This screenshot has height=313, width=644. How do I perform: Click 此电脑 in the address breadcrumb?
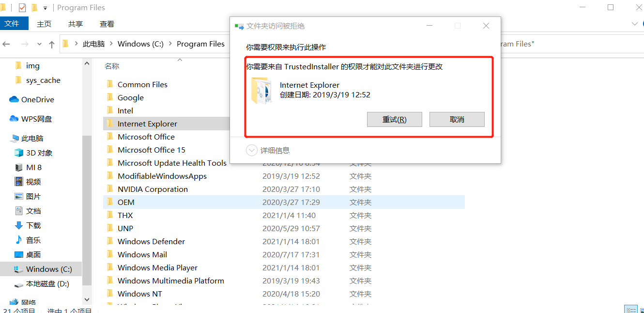coord(93,44)
